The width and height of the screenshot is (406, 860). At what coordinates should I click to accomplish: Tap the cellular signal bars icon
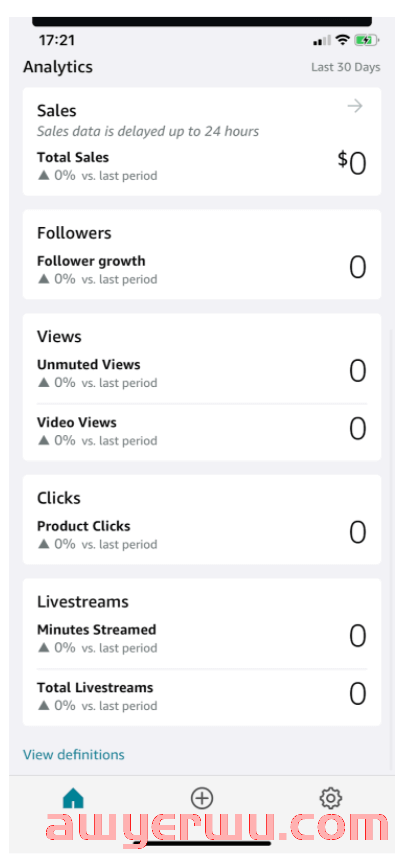[x=322, y=40]
